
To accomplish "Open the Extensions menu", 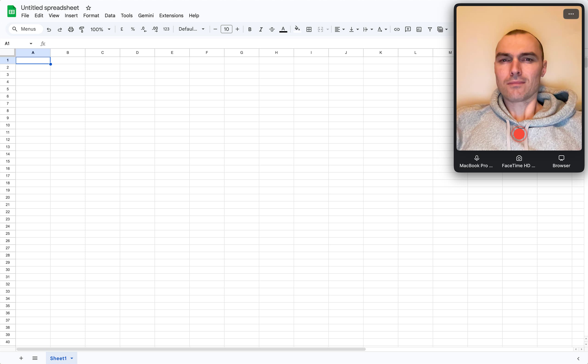I will click(x=171, y=16).
